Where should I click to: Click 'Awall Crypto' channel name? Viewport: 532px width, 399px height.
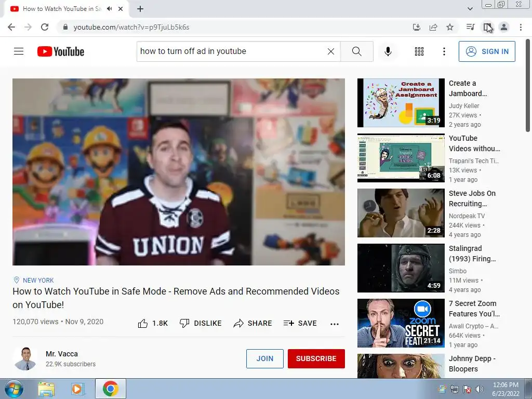(x=473, y=326)
